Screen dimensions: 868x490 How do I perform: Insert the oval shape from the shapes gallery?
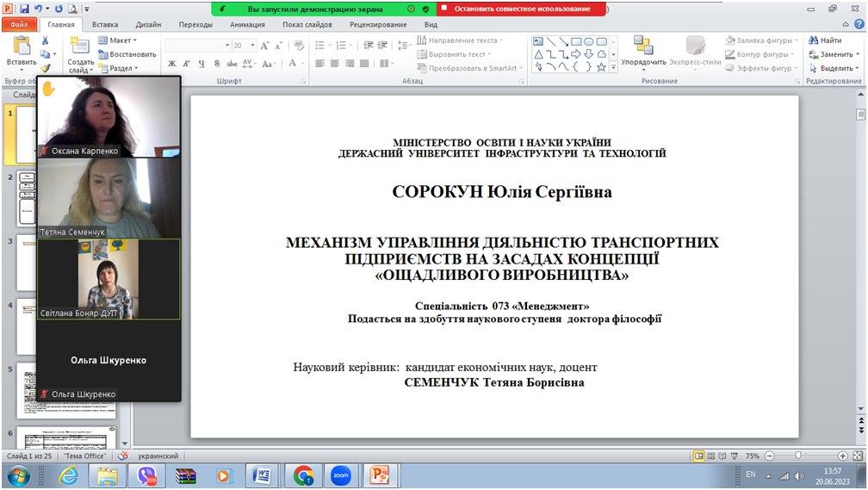pyautogui.click(x=588, y=41)
